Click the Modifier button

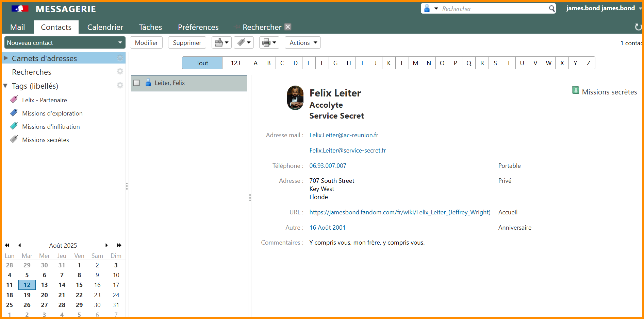tap(146, 43)
